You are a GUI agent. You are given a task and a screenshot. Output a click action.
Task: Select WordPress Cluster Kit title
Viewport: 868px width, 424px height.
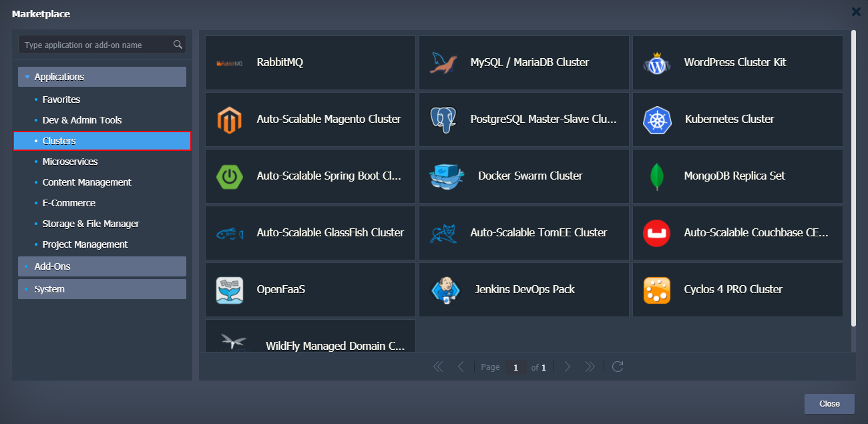[x=735, y=62]
